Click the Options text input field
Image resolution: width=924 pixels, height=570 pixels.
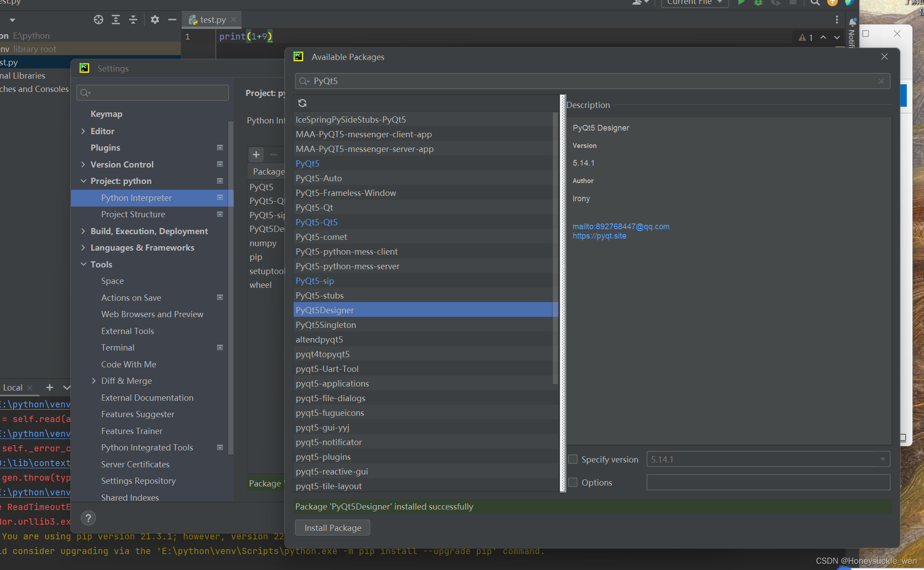click(768, 482)
